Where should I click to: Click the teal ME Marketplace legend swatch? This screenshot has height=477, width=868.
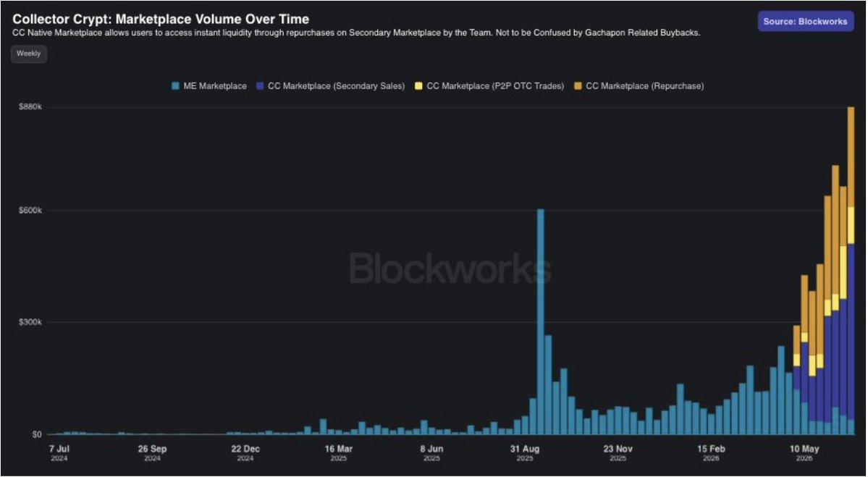pos(175,86)
